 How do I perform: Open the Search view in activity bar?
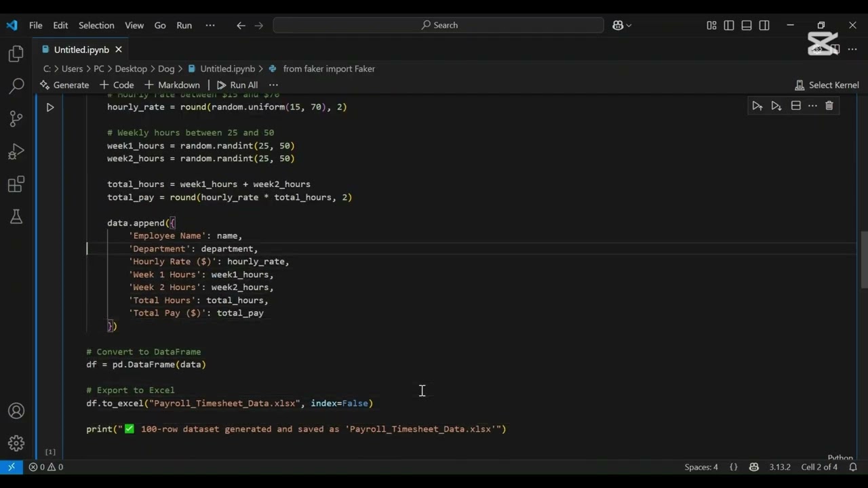tap(16, 86)
